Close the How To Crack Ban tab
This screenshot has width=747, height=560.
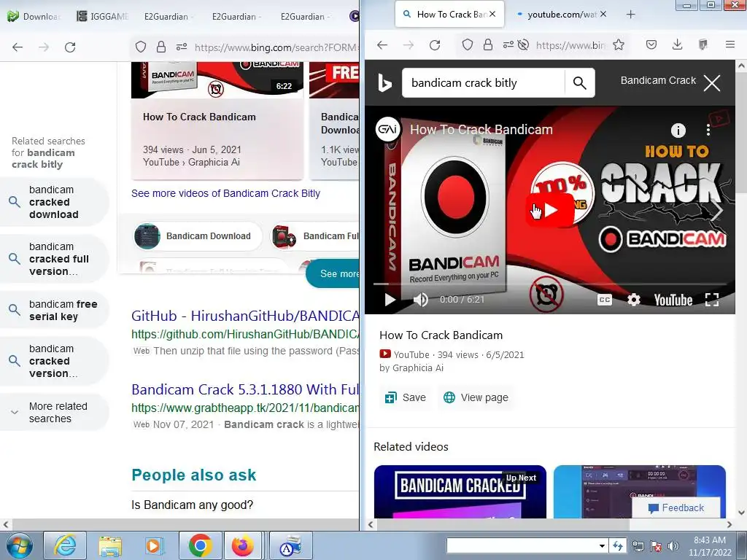[492, 15]
